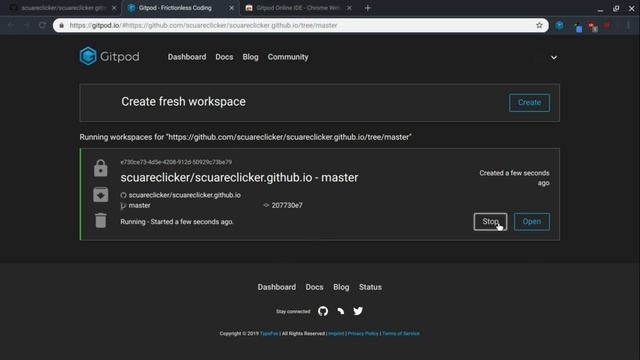Stop the running scuareclicker workspace
The image size is (640, 360).
(x=490, y=222)
